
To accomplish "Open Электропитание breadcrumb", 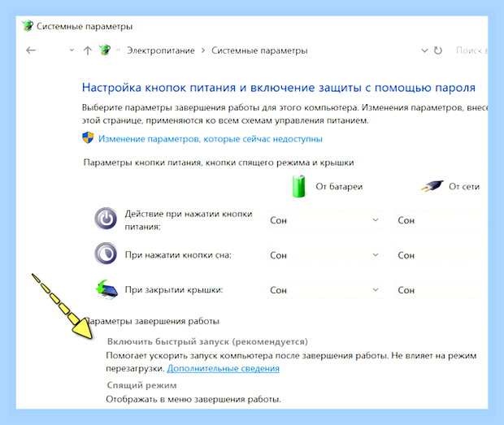I will click(161, 50).
